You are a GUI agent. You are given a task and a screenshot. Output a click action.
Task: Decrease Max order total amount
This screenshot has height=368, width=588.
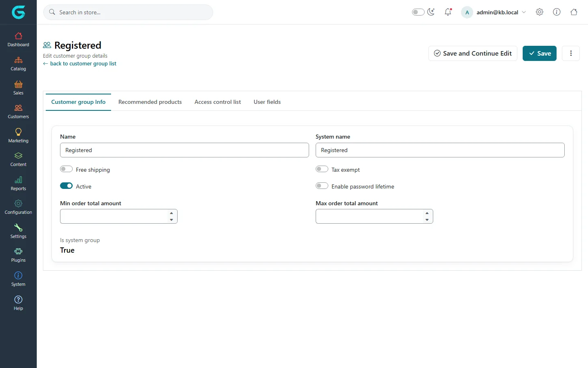pyautogui.click(x=427, y=220)
